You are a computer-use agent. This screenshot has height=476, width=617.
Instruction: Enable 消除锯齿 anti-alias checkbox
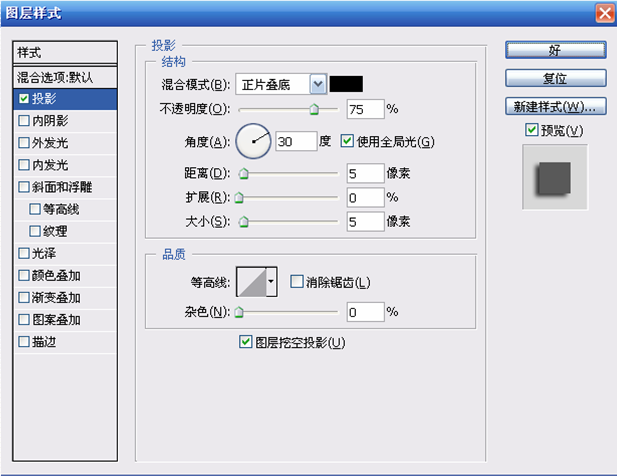pos(297,283)
